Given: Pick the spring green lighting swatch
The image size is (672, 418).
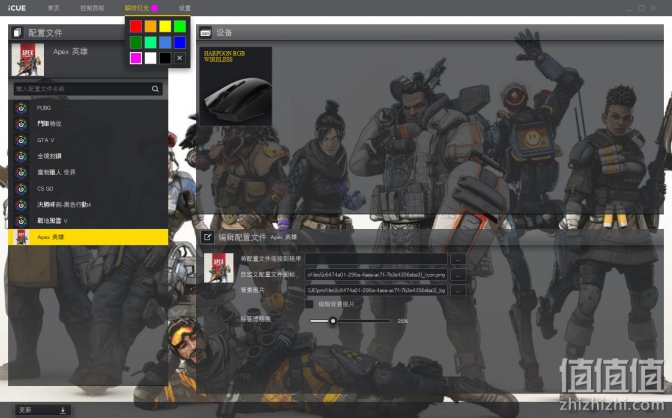Looking at the screenshot, I should [150, 42].
